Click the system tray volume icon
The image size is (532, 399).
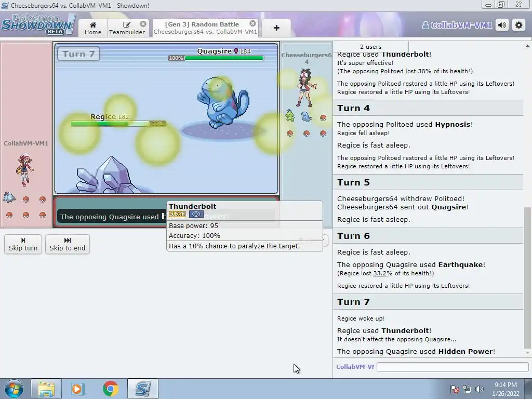(480, 389)
